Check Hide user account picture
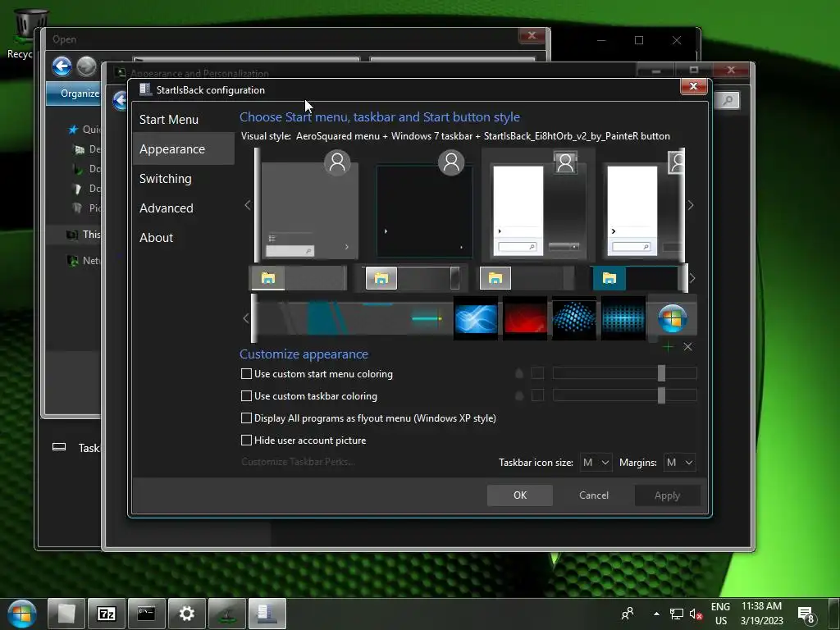 246,441
